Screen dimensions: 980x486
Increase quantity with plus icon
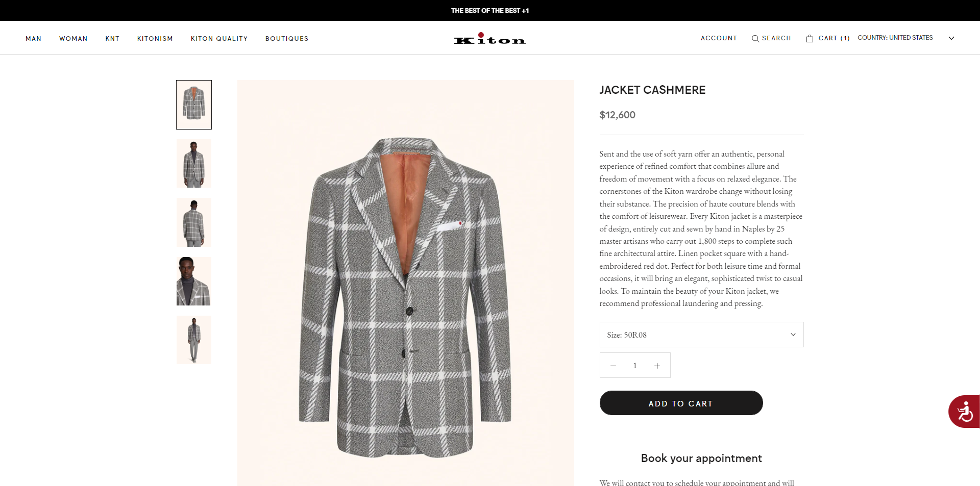(657, 366)
